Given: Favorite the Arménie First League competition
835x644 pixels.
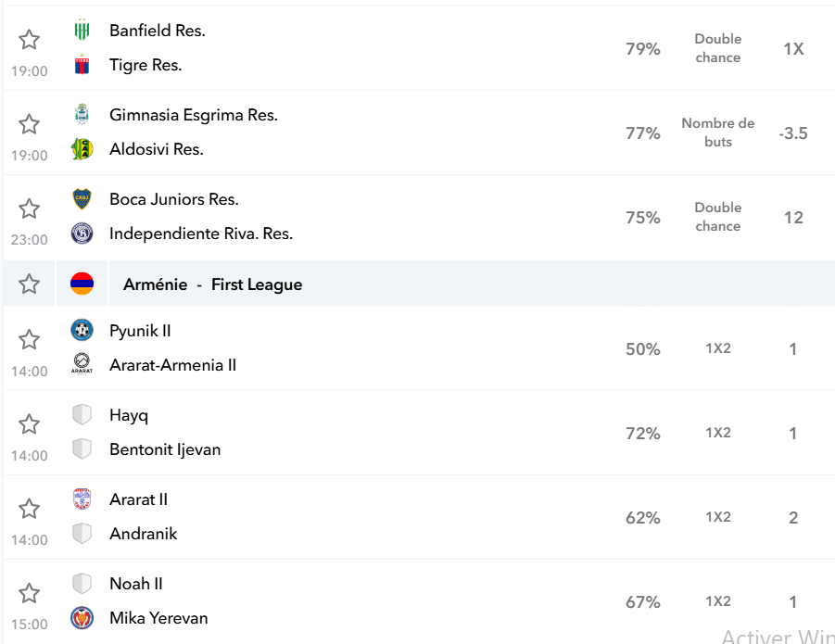Looking at the screenshot, I should pyautogui.click(x=29, y=284).
